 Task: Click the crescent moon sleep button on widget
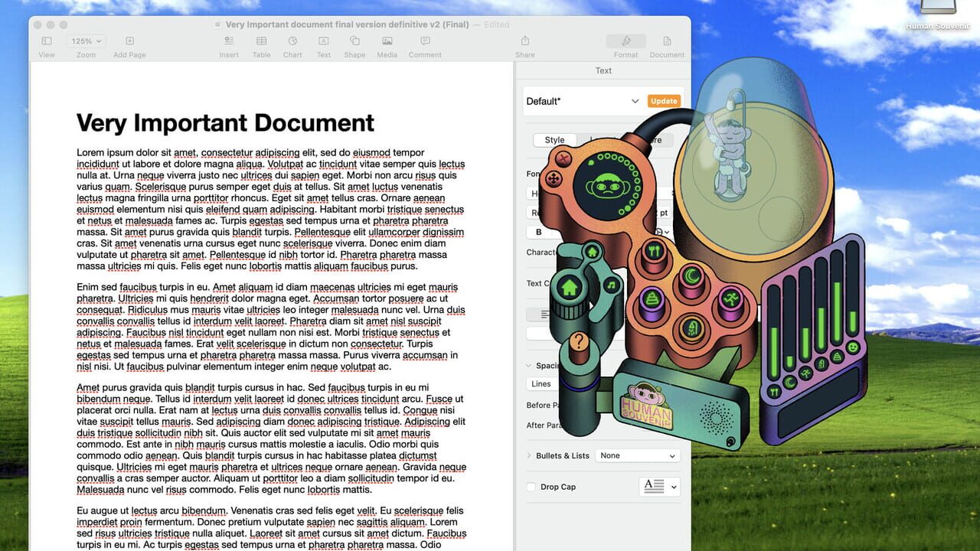coord(692,276)
